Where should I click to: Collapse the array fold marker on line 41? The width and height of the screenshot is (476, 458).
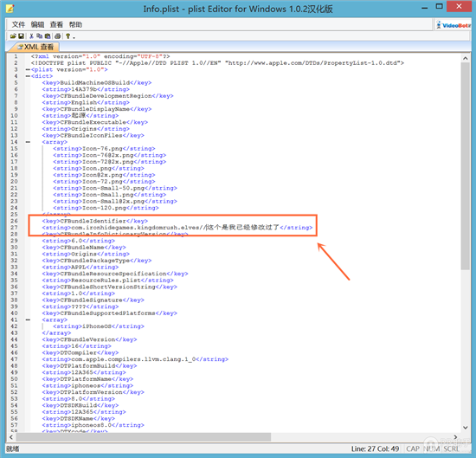point(28,319)
